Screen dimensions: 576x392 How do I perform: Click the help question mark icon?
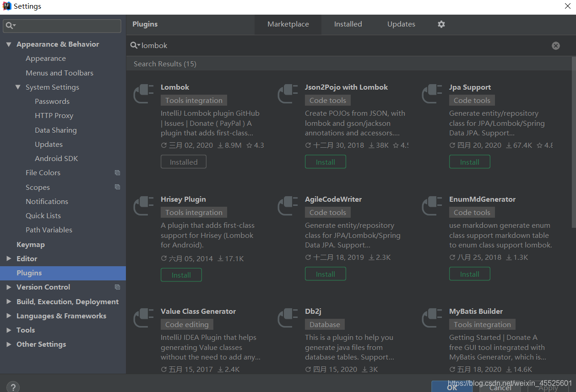coord(12,387)
